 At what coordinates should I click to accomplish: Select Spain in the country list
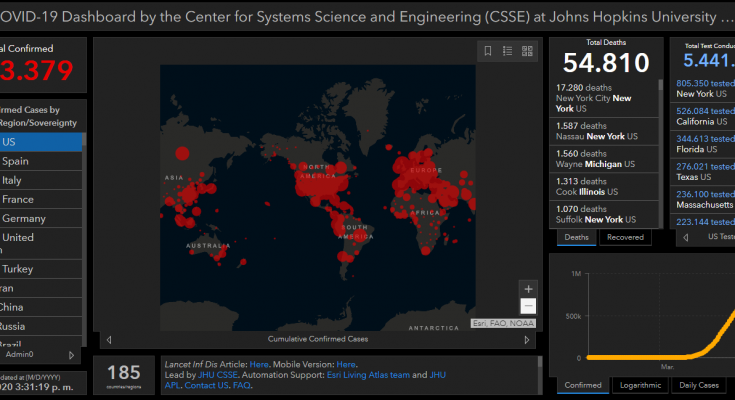click(41, 161)
